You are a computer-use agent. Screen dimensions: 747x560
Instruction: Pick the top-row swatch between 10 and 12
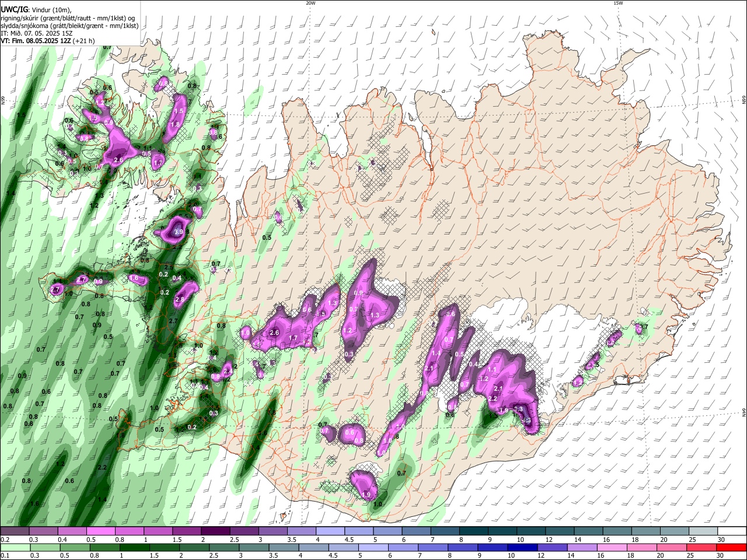tap(530, 531)
